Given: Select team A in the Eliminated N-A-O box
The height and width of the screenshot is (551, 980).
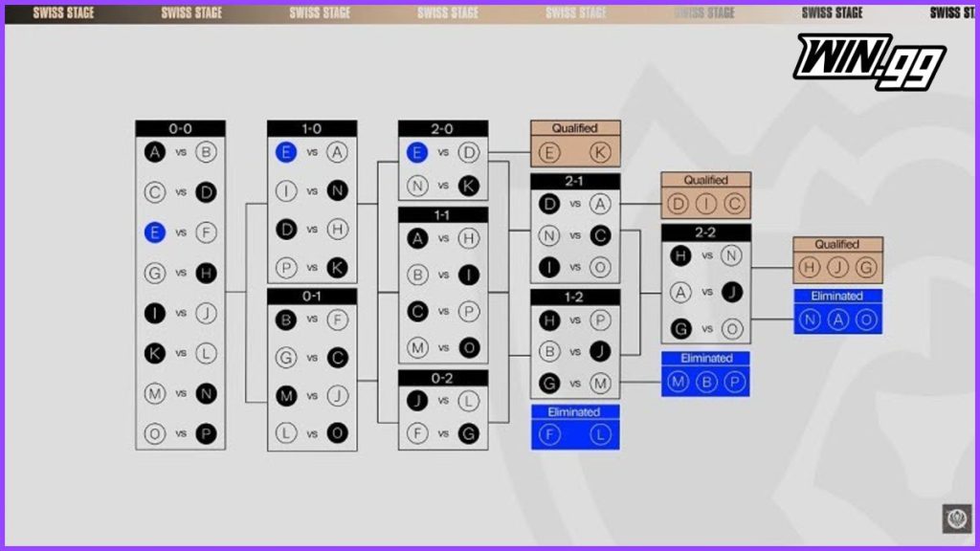Looking at the screenshot, I should (x=837, y=320).
